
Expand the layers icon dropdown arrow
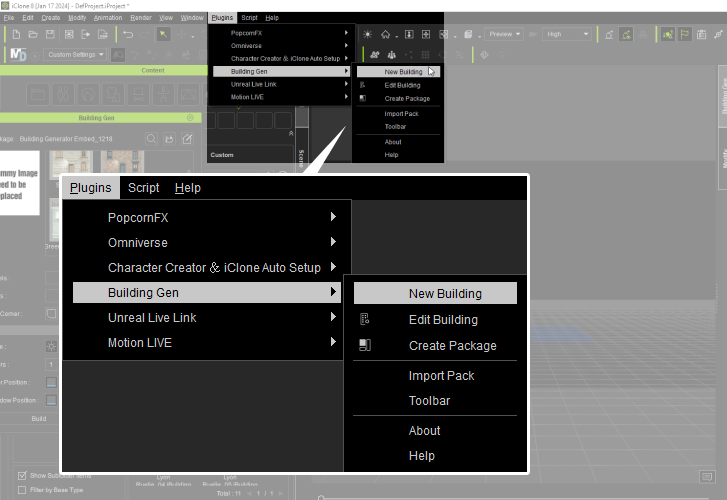point(479,36)
